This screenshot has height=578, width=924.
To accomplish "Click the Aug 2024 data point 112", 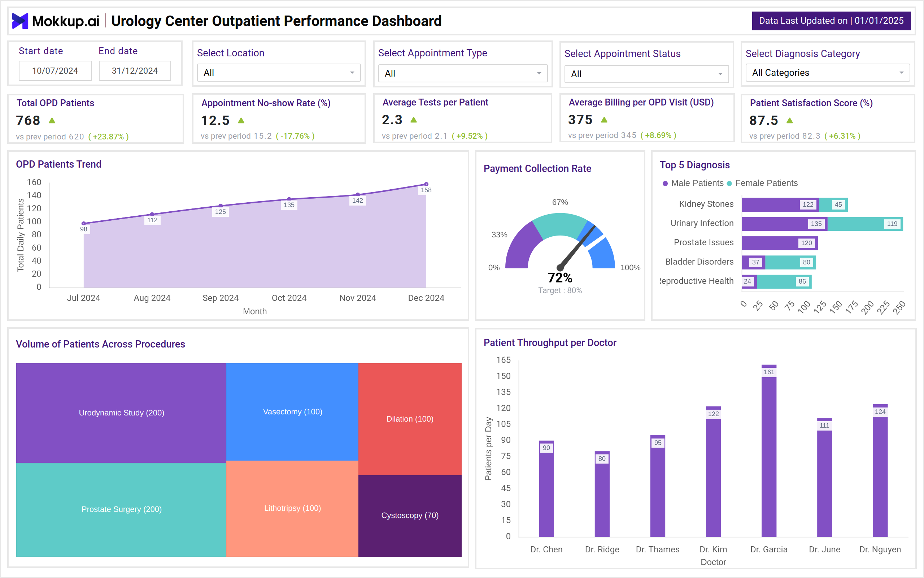I will pyautogui.click(x=152, y=214).
